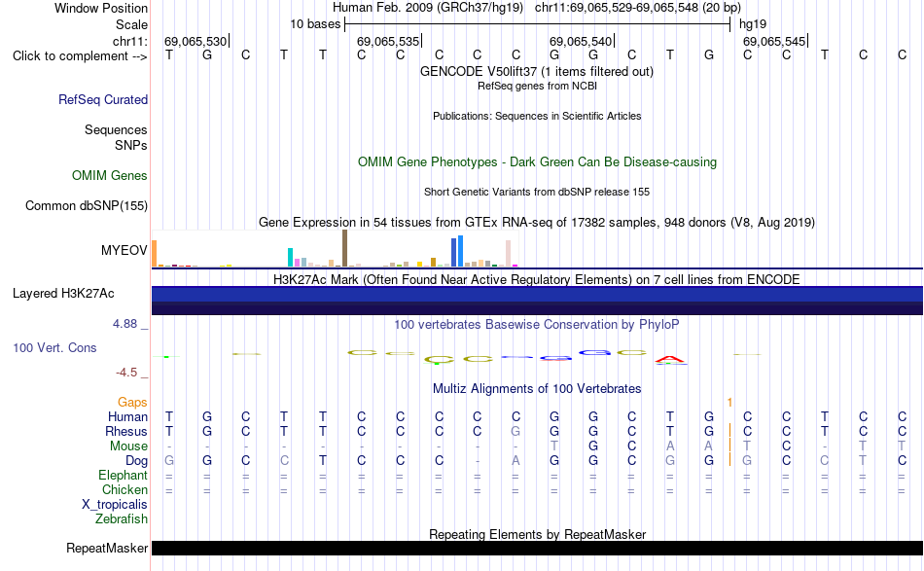Click the bright blue bar in MYEOV chart

click(x=460, y=251)
